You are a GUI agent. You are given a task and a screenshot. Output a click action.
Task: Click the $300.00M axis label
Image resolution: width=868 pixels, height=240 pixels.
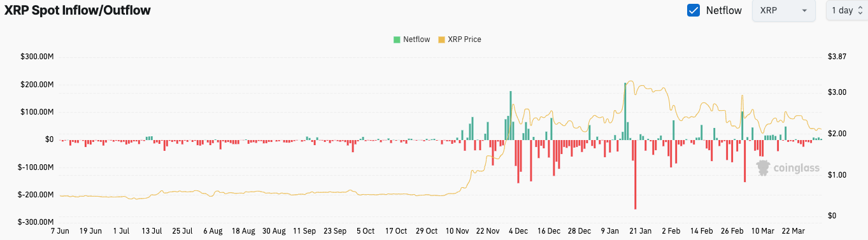37,57
